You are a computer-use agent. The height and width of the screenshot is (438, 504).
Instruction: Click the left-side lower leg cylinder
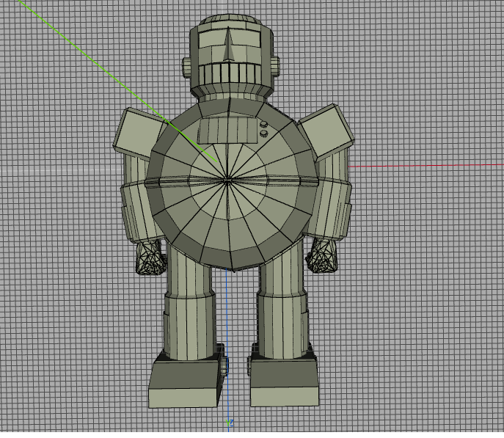(x=190, y=326)
